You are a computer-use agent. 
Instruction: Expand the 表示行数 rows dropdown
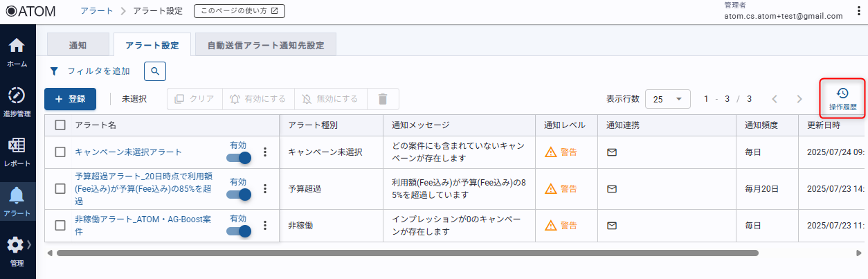pos(667,99)
